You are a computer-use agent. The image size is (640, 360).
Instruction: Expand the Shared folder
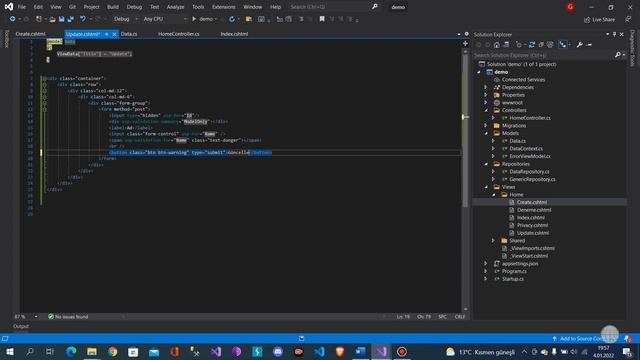coord(493,241)
